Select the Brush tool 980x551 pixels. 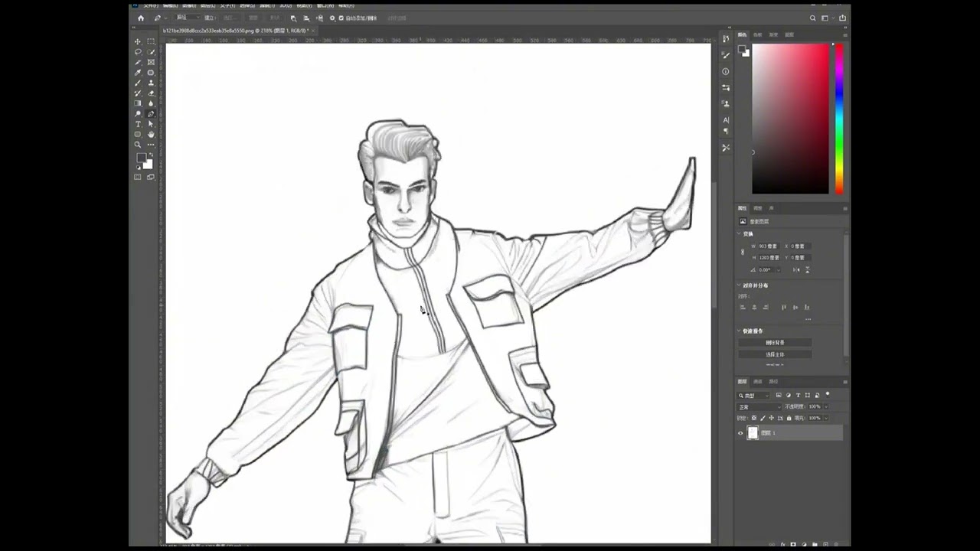point(138,83)
